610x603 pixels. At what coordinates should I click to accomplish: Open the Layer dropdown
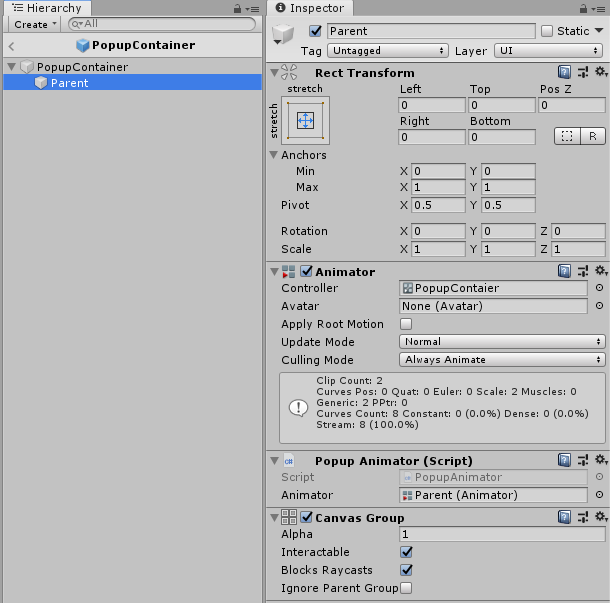(x=549, y=51)
